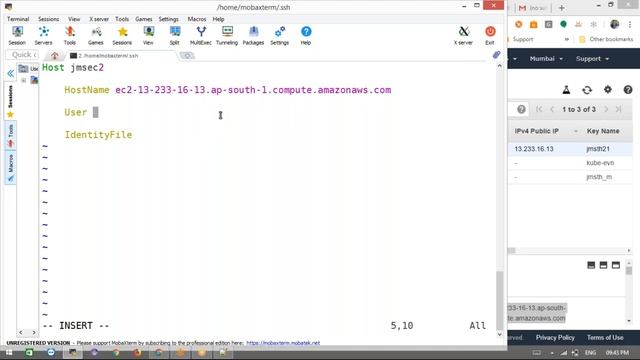Select the 13.233.16.13 instance row

pos(570,149)
